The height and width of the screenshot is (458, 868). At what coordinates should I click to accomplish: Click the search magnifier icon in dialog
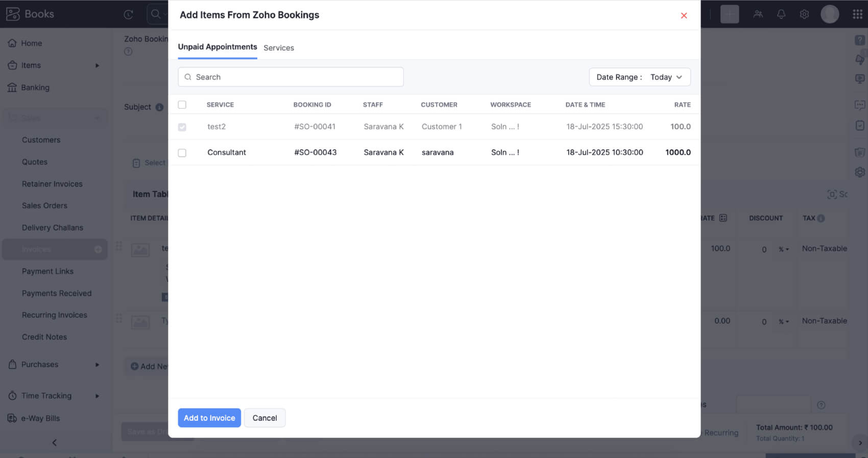tap(188, 77)
